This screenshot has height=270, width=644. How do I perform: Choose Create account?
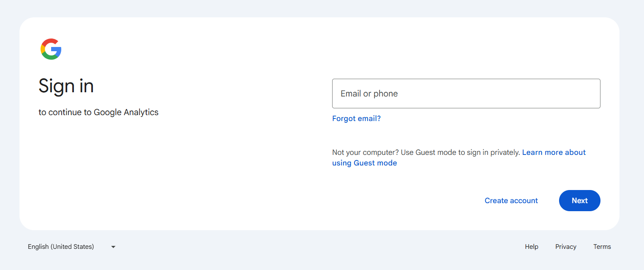tap(511, 201)
